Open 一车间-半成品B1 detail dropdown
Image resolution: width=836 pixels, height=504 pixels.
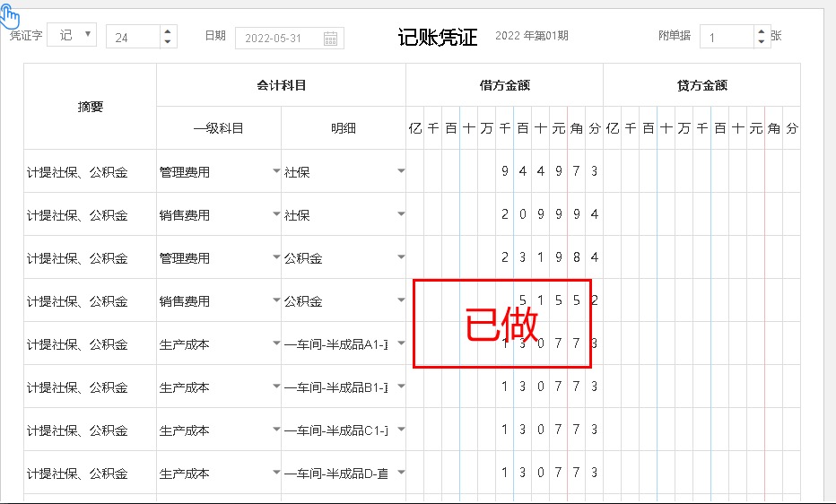pos(401,387)
